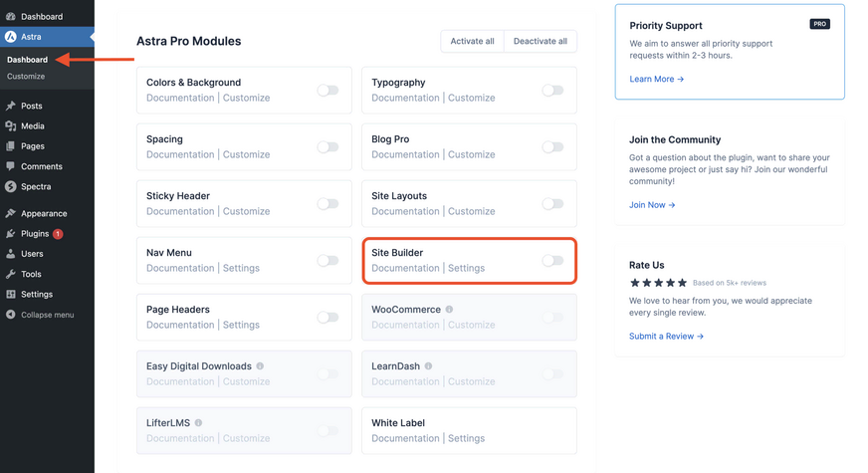Open Customize under Astra submenu

click(26, 76)
